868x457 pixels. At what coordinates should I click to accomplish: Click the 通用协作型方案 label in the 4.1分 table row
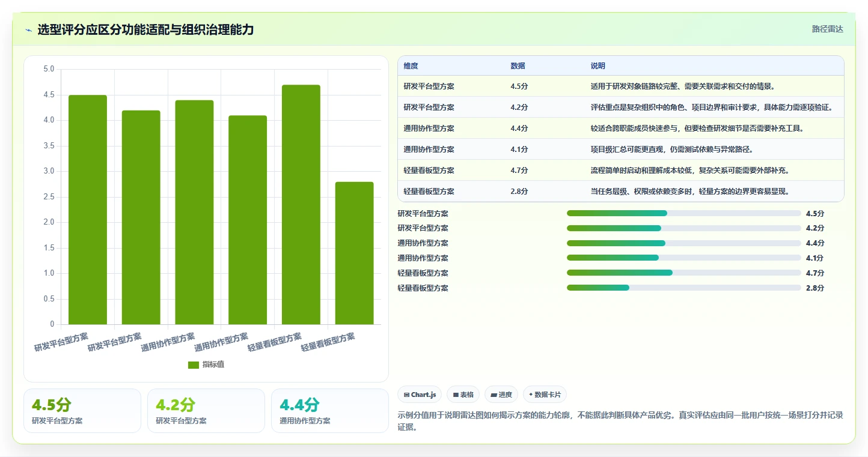429,150
